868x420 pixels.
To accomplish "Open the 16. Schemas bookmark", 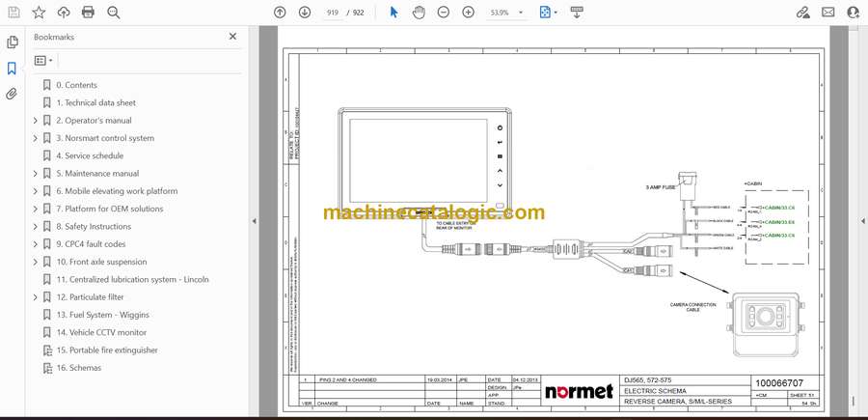I will [79, 368].
